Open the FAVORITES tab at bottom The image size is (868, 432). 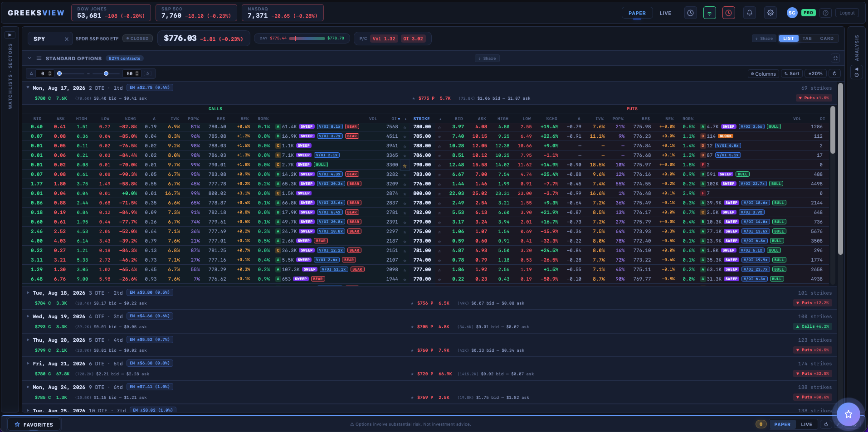coord(34,425)
